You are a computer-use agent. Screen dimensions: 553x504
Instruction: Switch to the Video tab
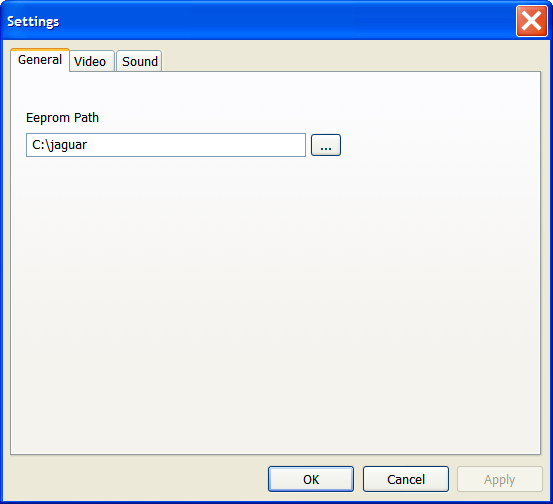91,61
